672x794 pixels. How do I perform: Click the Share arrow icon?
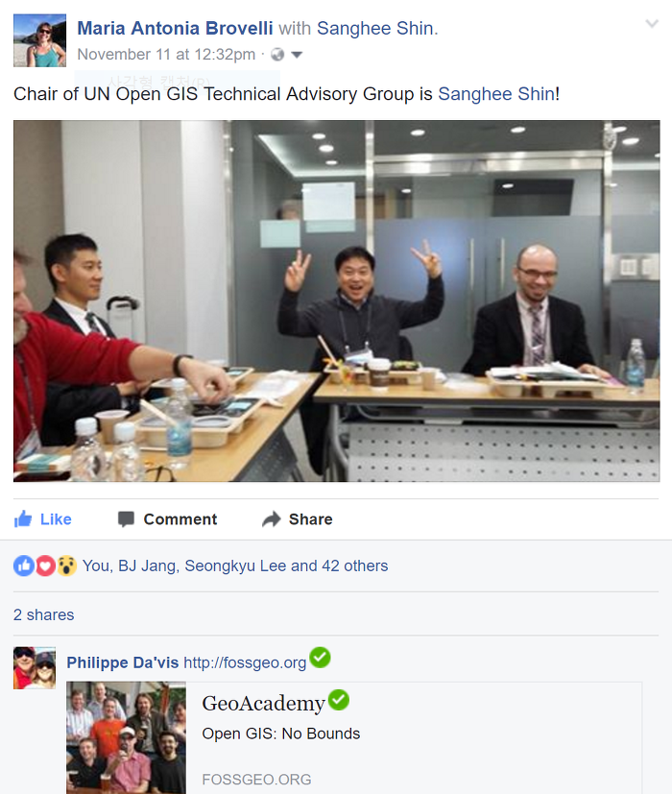(x=272, y=519)
